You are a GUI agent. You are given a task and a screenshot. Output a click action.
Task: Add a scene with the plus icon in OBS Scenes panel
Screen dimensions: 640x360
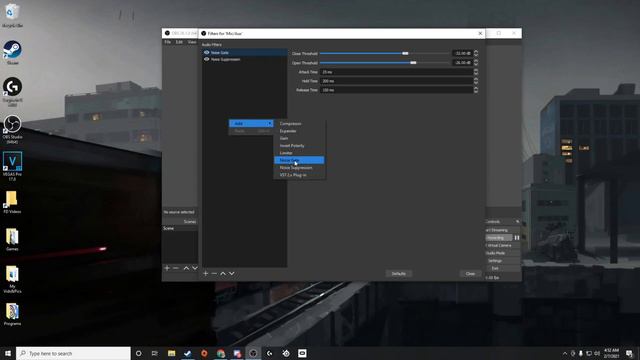tap(167, 268)
